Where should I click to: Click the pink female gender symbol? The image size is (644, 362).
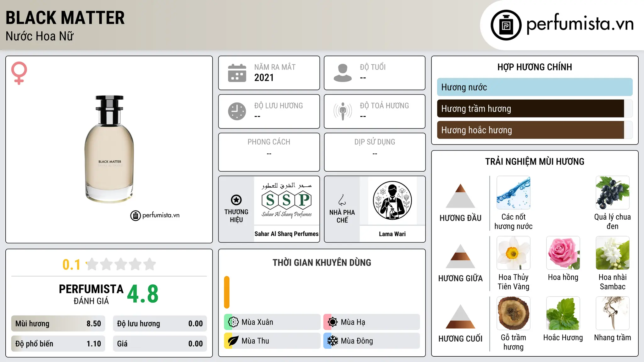(x=19, y=73)
